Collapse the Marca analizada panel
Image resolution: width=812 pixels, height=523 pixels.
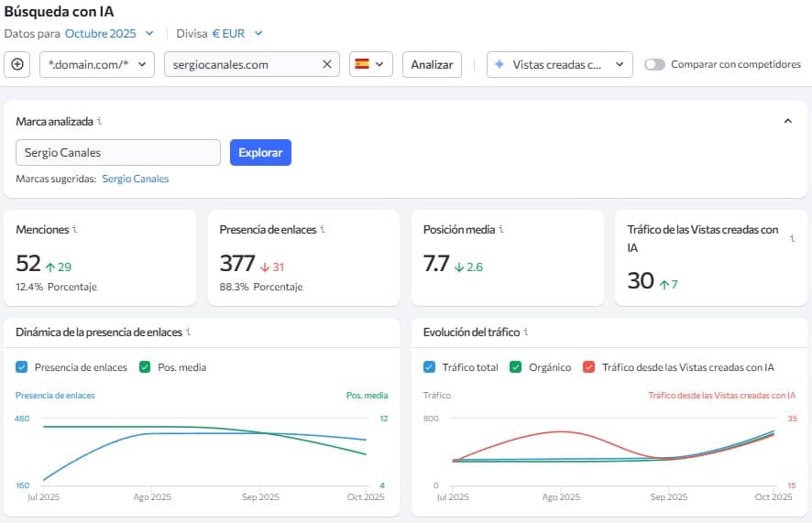(x=787, y=121)
